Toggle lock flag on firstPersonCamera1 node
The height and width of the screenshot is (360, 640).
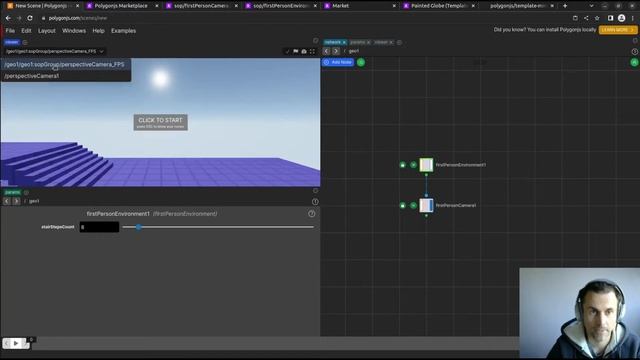pyautogui.click(x=402, y=205)
